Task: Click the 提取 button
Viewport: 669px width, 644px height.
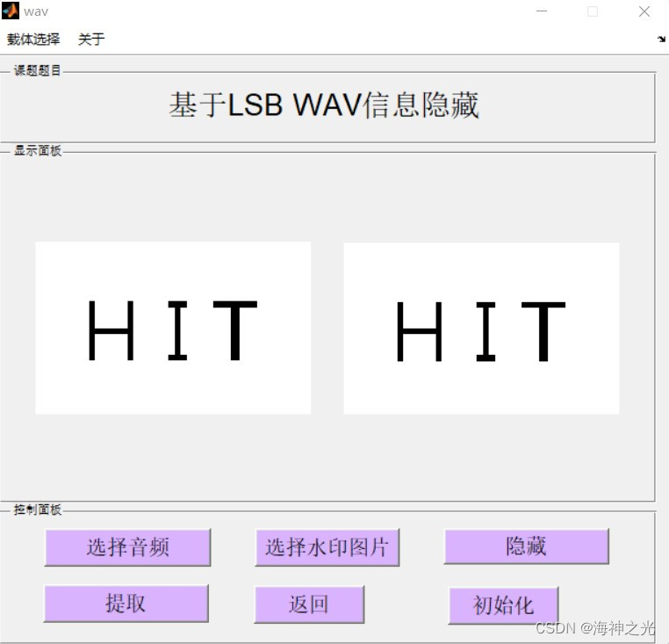Action: (126, 604)
